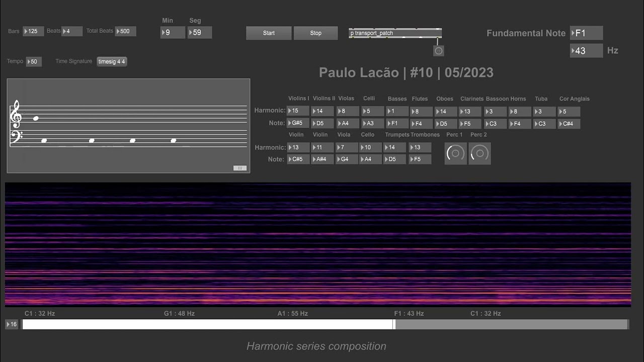Click the Violins I harmonic box 15
This screenshot has width=644, height=362.
point(298,111)
